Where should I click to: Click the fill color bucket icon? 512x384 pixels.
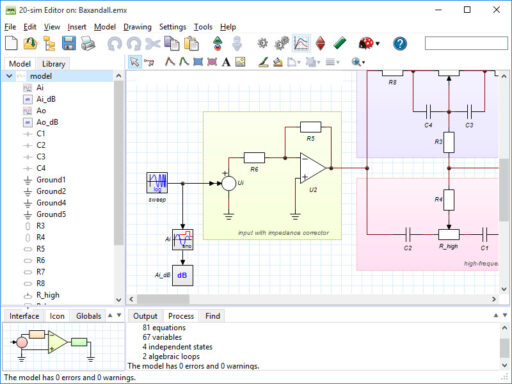(277, 62)
